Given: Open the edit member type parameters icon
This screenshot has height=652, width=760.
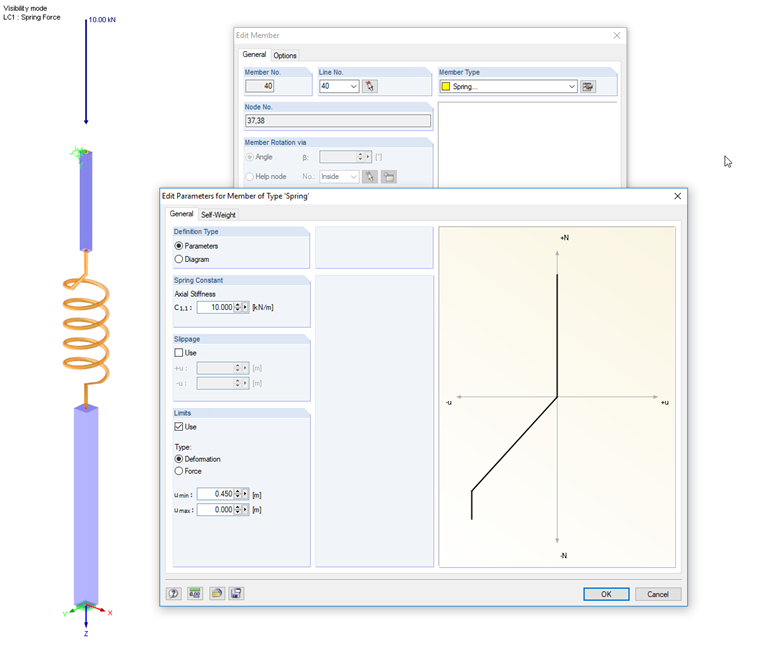Looking at the screenshot, I should 588,87.
